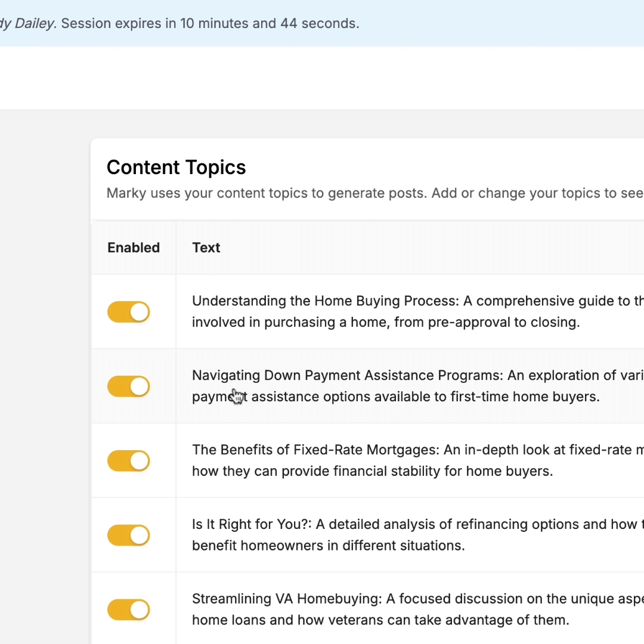Click the Enabled column header
The image size is (644, 644).
134,248
